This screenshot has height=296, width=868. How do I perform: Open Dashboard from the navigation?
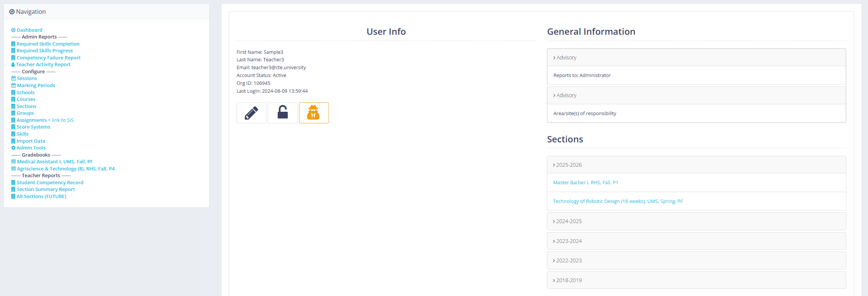click(29, 30)
